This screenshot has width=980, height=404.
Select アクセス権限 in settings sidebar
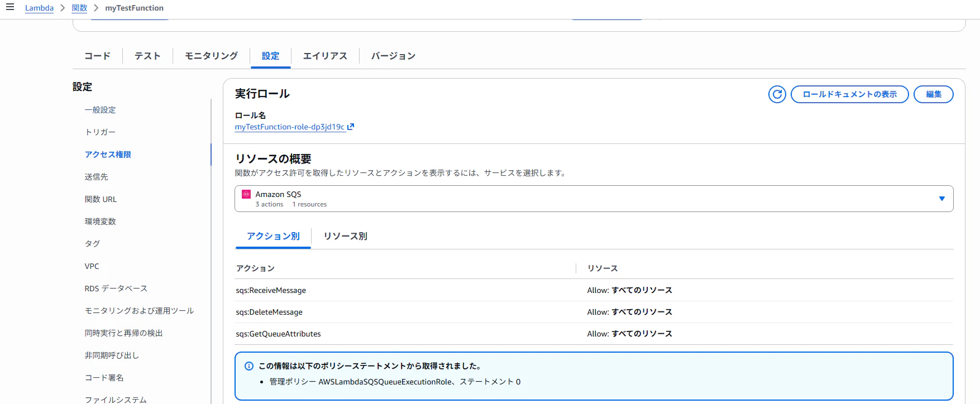point(108,155)
